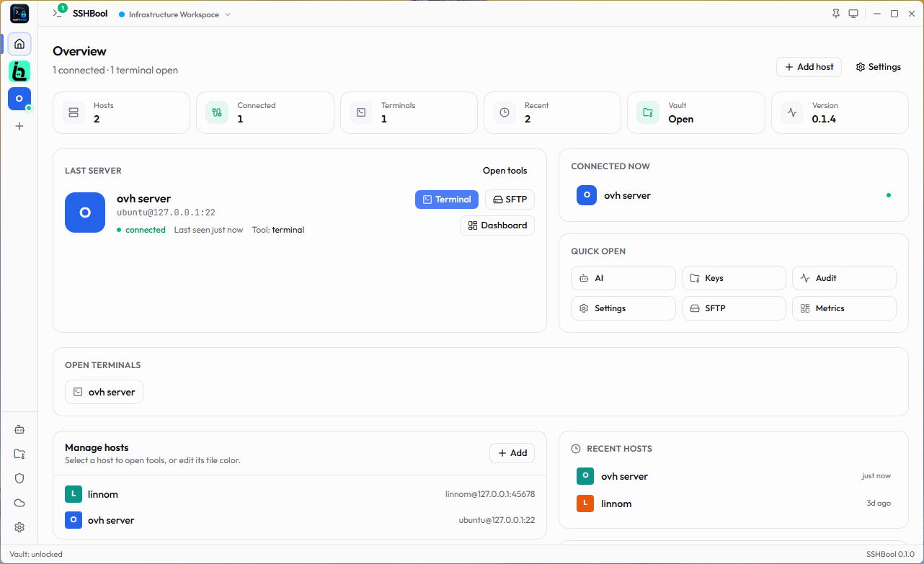The image size is (924, 564).
Task: Open the Dashboard tool for ovh server
Action: [497, 225]
